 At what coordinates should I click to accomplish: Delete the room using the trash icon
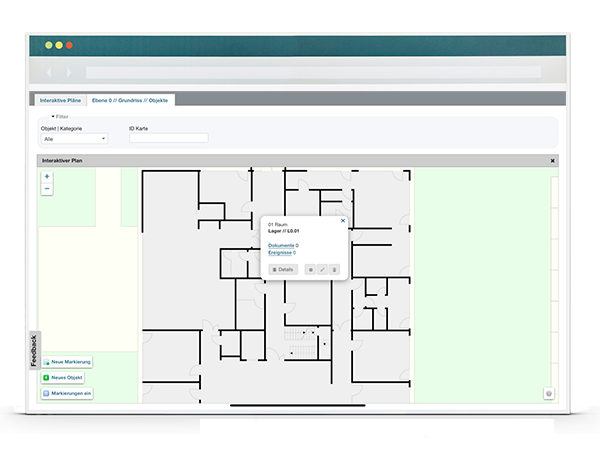tap(334, 269)
